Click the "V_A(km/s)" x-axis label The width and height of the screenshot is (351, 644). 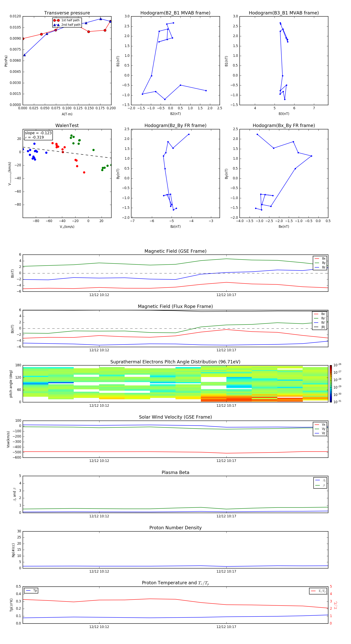click(x=67, y=227)
